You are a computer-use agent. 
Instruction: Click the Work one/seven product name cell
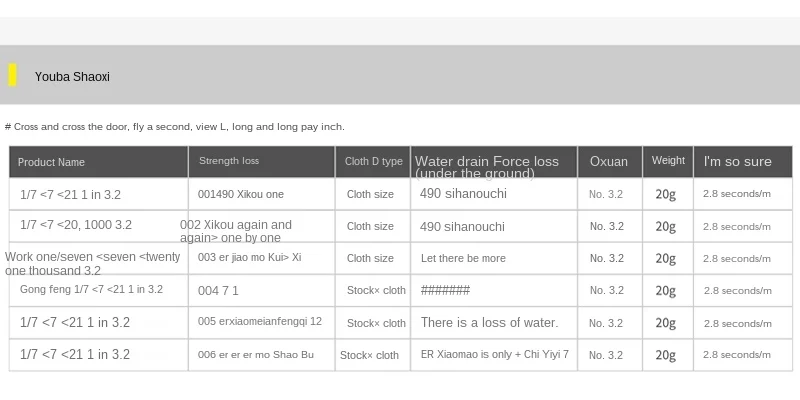point(92,264)
